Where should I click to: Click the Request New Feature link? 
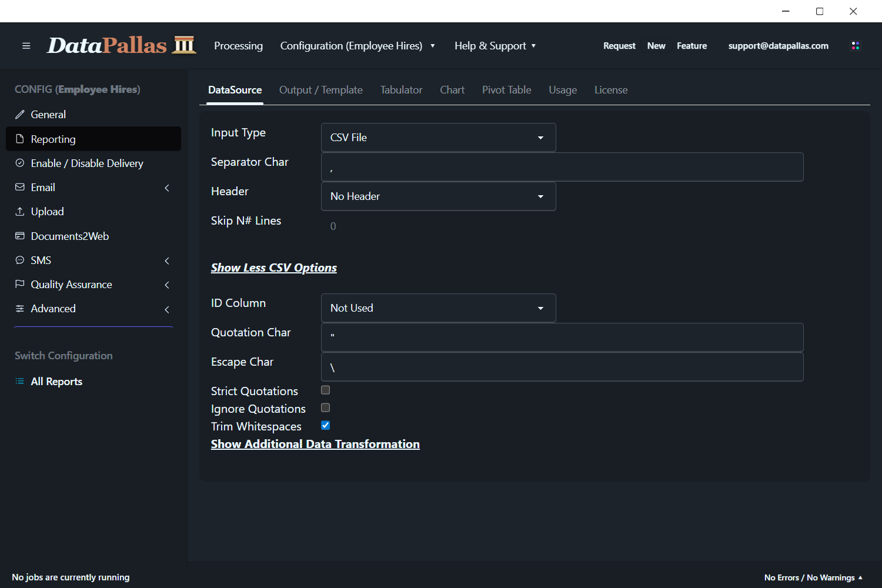coord(655,46)
